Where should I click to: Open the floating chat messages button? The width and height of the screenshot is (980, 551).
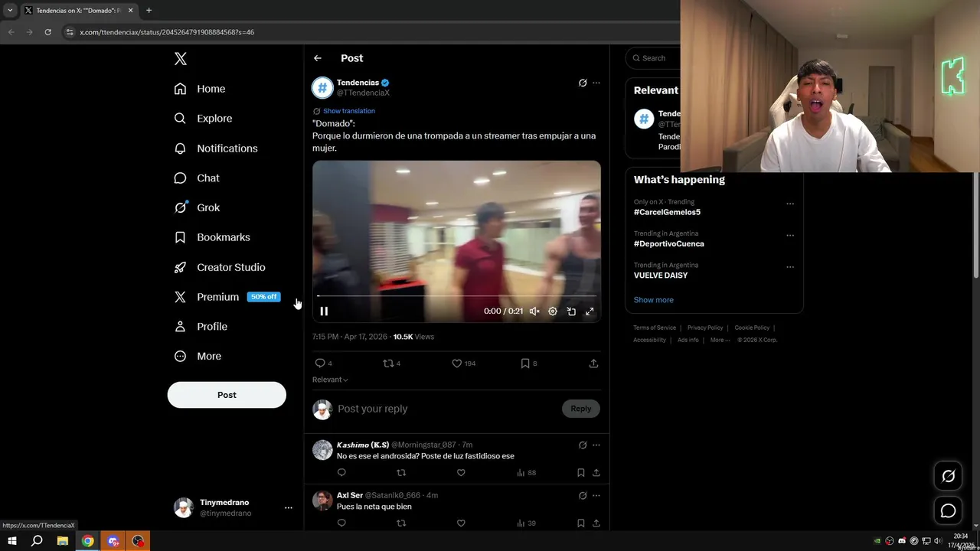coord(948,510)
